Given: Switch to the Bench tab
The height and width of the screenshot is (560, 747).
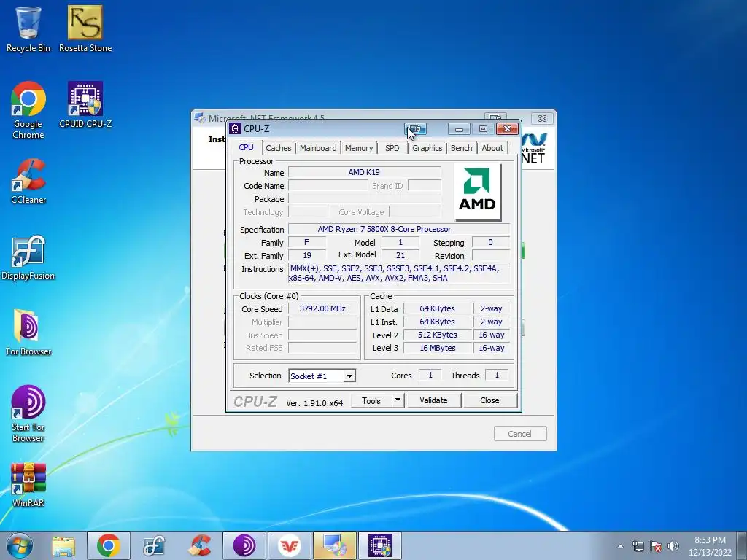Looking at the screenshot, I should (x=462, y=148).
